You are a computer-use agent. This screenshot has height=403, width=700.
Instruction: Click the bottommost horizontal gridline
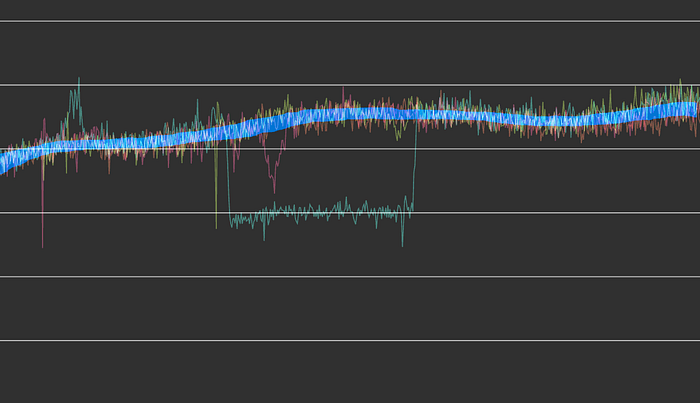[350, 340]
